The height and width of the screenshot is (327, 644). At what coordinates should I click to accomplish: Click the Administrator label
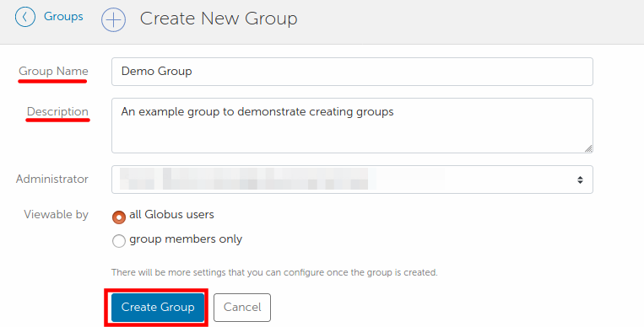52,179
